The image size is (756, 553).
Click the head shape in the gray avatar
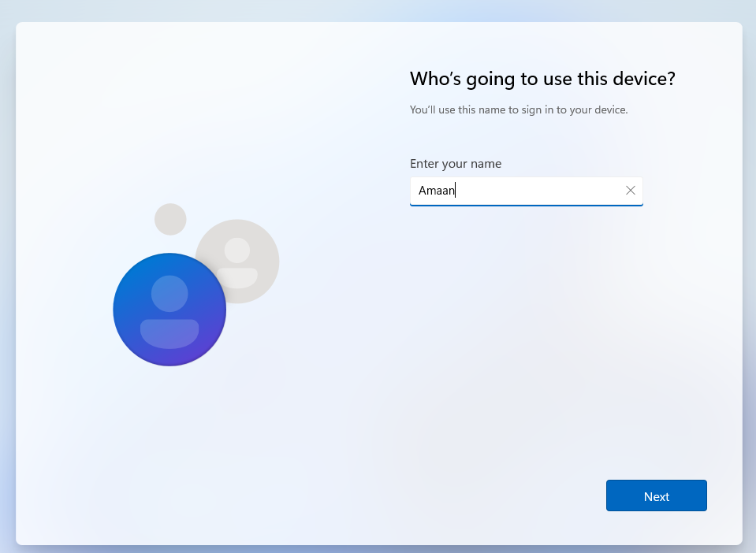tap(237, 251)
